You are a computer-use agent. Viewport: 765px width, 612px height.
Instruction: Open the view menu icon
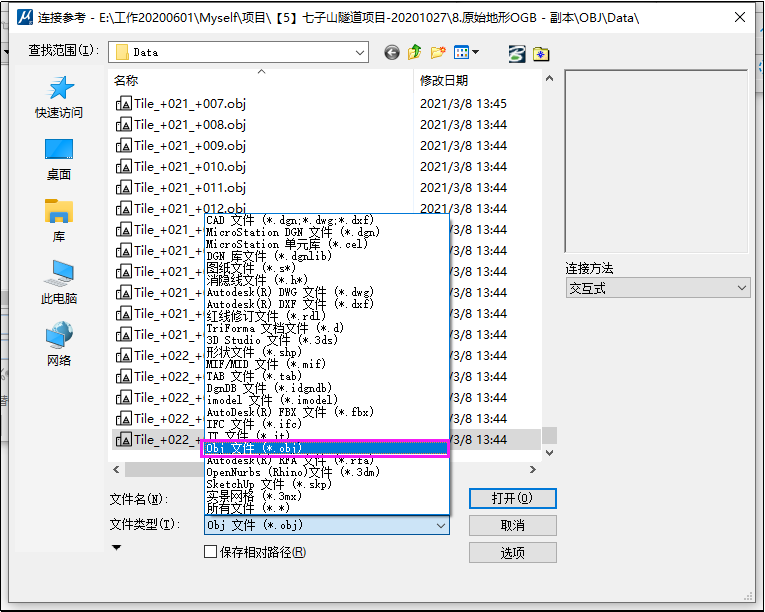(x=466, y=52)
